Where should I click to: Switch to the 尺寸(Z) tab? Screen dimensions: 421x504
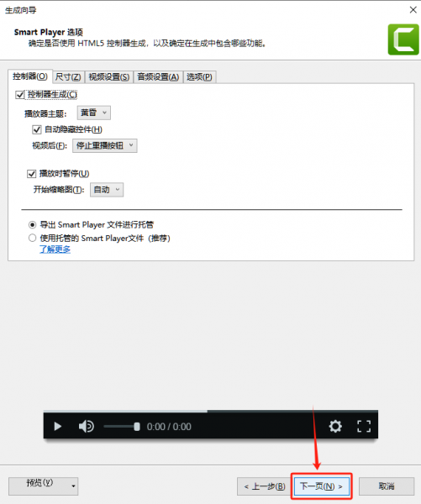click(x=68, y=77)
